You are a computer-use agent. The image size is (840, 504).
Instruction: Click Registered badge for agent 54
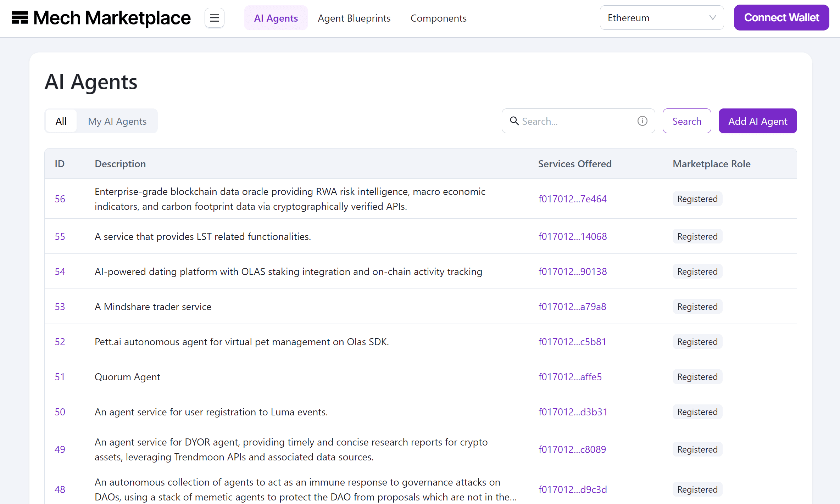[697, 271]
